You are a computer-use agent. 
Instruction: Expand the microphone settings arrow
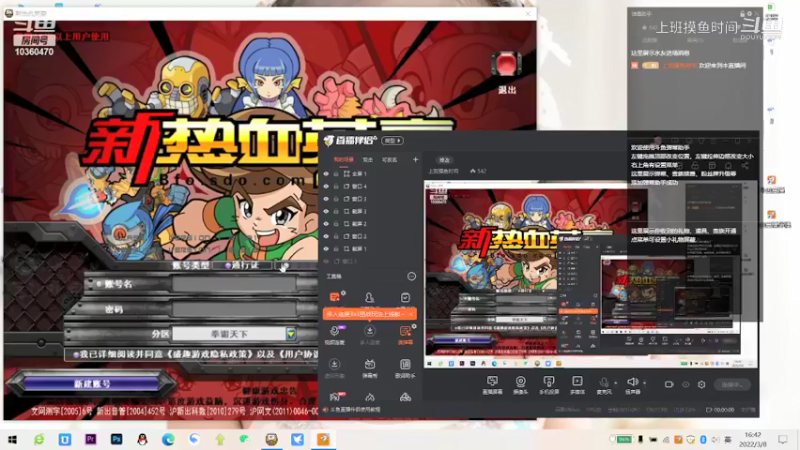pyautogui.click(x=616, y=383)
